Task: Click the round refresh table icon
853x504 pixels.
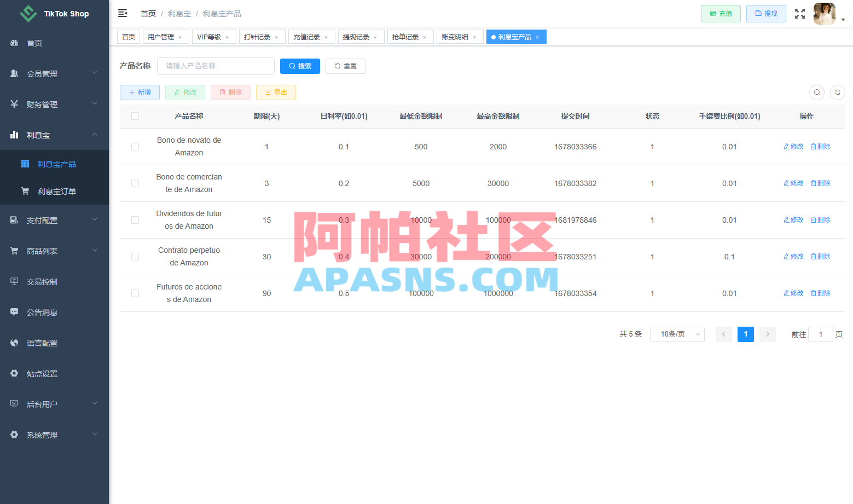Action: tap(838, 92)
